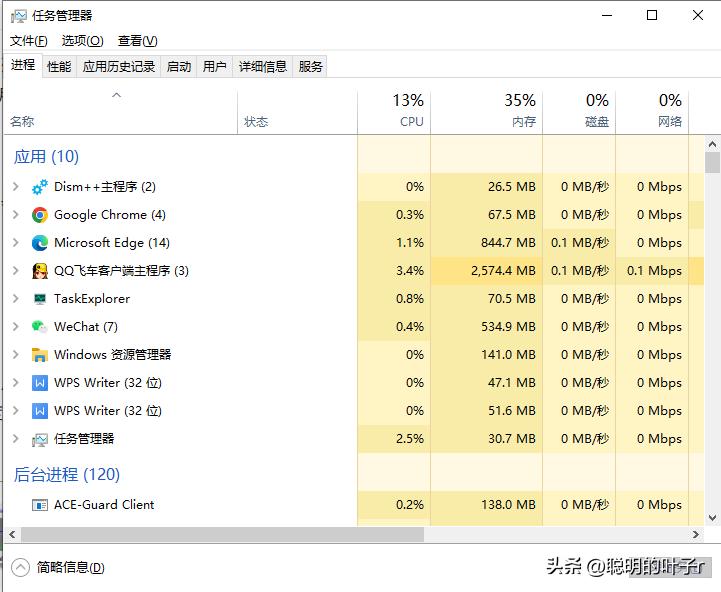The height and width of the screenshot is (592, 721).
Task: Select the WeChat (7) row name
Action: [86, 327]
